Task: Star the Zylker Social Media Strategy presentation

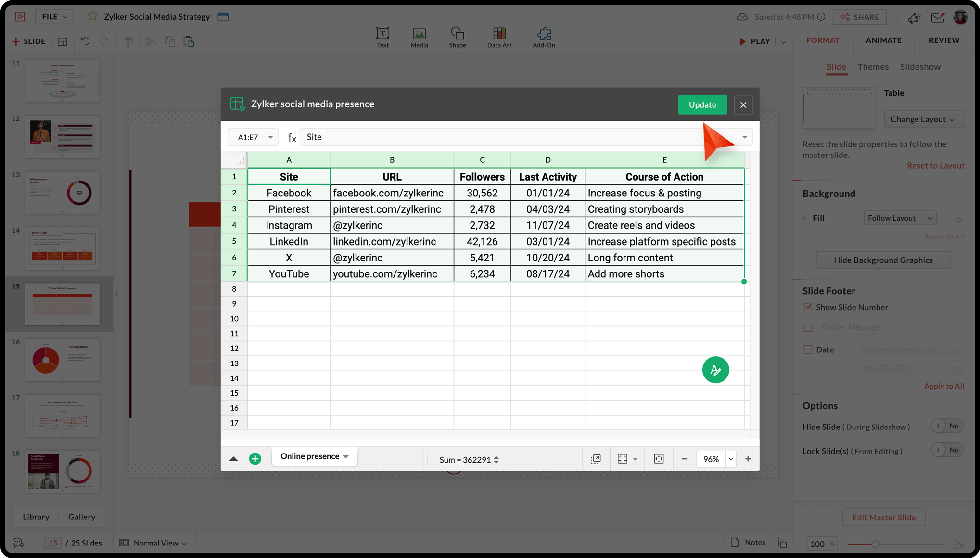Action: click(x=92, y=16)
